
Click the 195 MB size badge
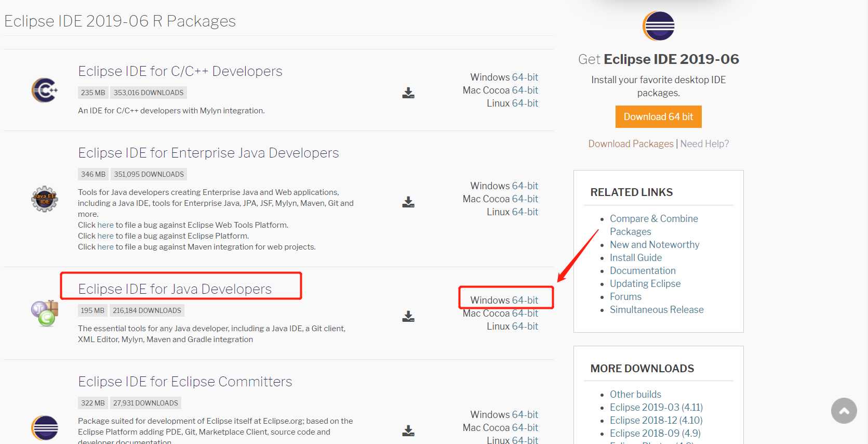(x=92, y=310)
